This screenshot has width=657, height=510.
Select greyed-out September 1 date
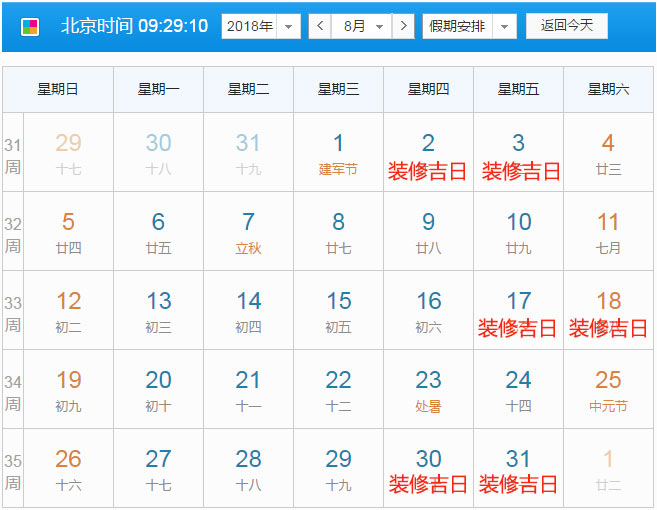(x=608, y=469)
